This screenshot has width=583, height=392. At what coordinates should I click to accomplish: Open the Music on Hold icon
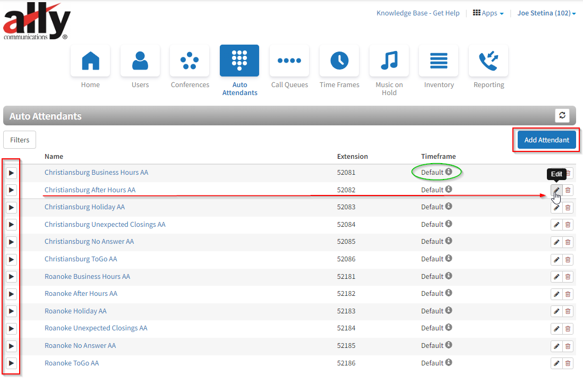tap(389, 61)
